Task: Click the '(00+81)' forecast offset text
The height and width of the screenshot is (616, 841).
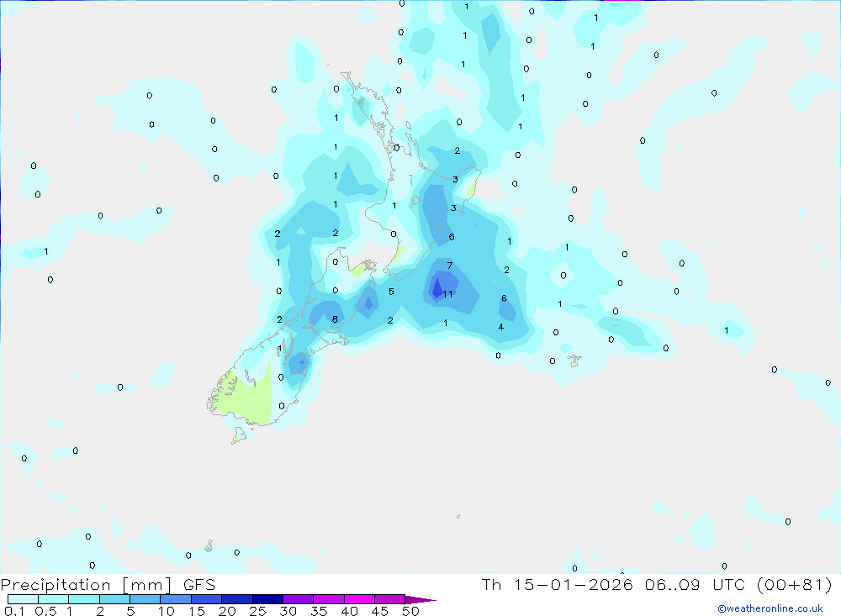Action: (795, 584)
